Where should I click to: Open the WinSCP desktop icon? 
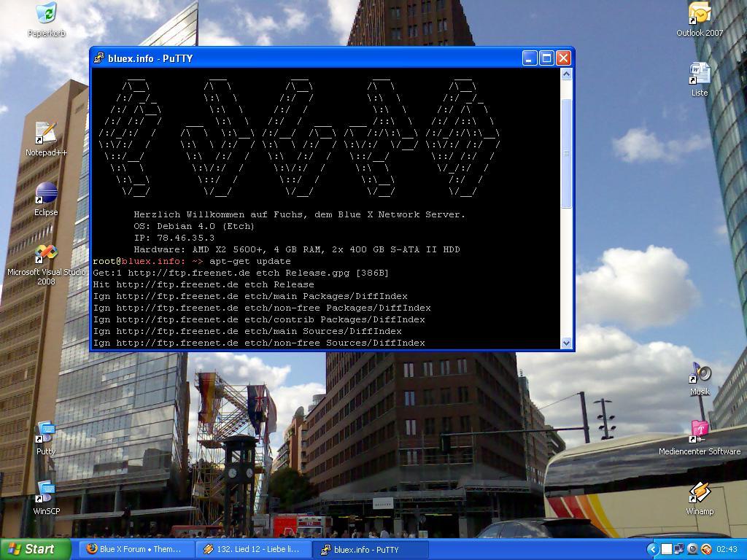coord(46,493)
